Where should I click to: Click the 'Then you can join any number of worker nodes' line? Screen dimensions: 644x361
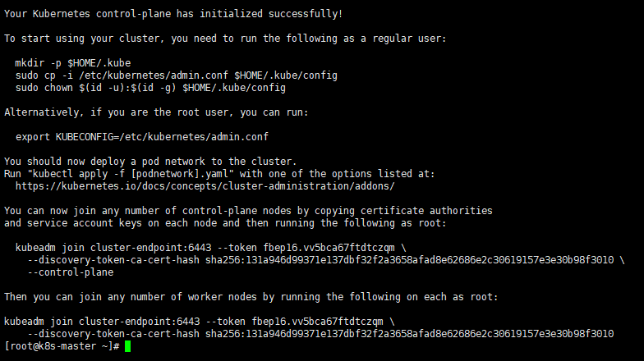251,297
